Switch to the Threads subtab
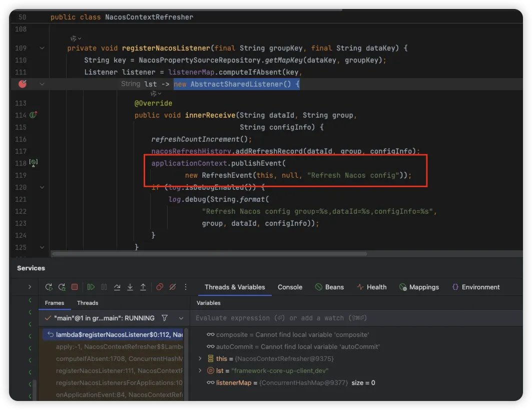532x410 pixels. coord(88,303)
